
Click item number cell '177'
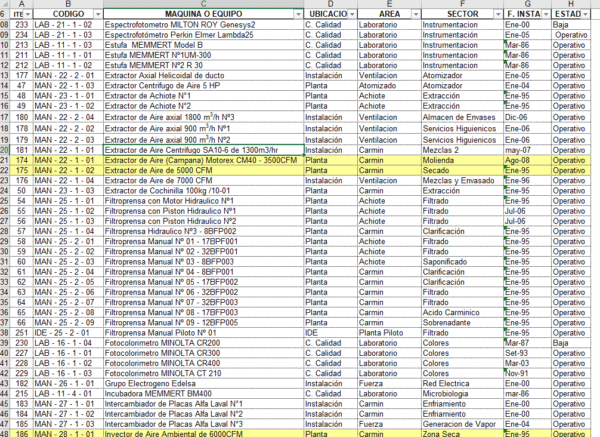[x=21, y=75]
